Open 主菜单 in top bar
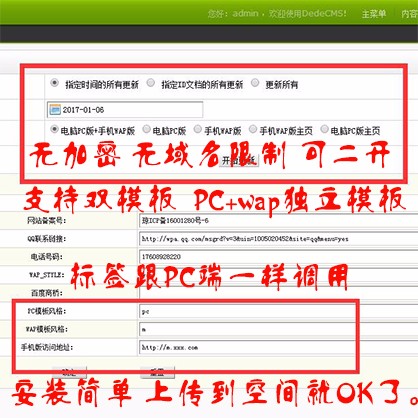Screen dimensions: 418x418 tap(374, 14)
